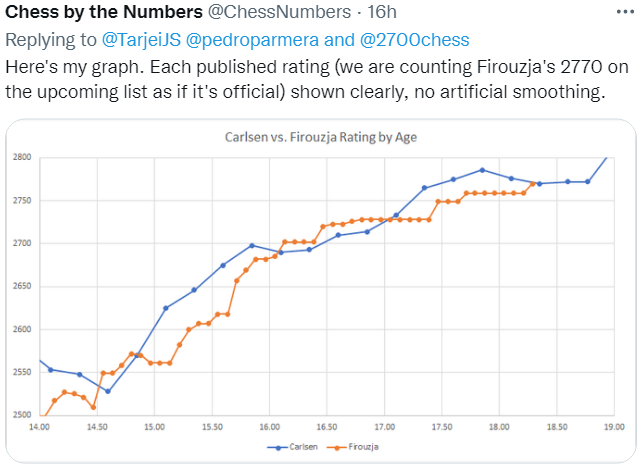This screenshot has width=641, height=468.
Task: Select the chart title "Carlsen vs. Firouzja Rating by Age"
Action: pyautogui.click(x=324, y=136)
